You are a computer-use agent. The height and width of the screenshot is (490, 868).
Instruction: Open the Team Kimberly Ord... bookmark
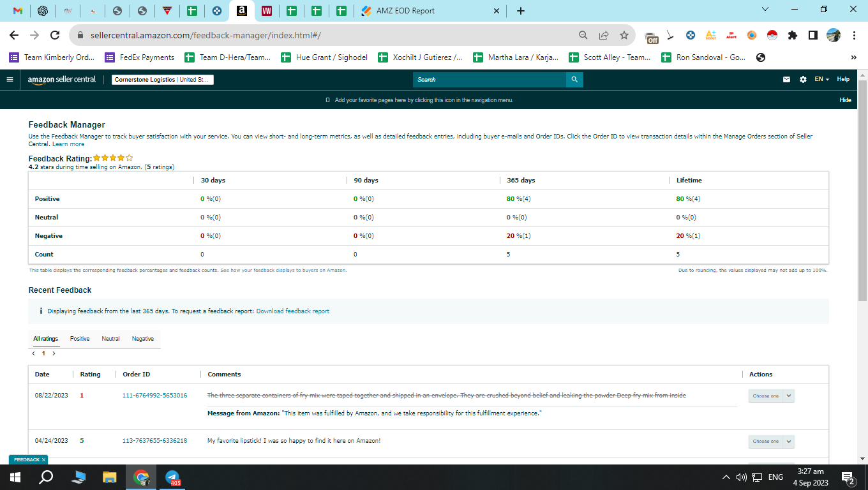pyautogui.click(x=52, y=57)
